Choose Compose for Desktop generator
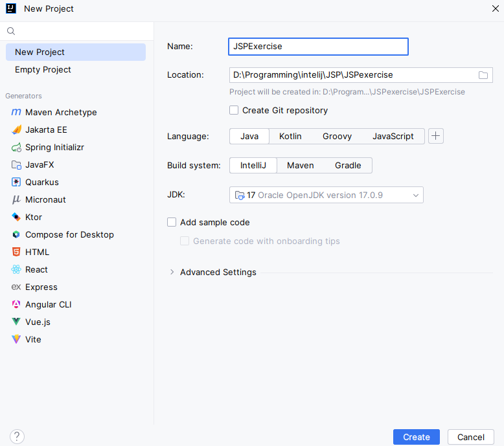Screen dimensions: 504x446 [x=69, y=235]
